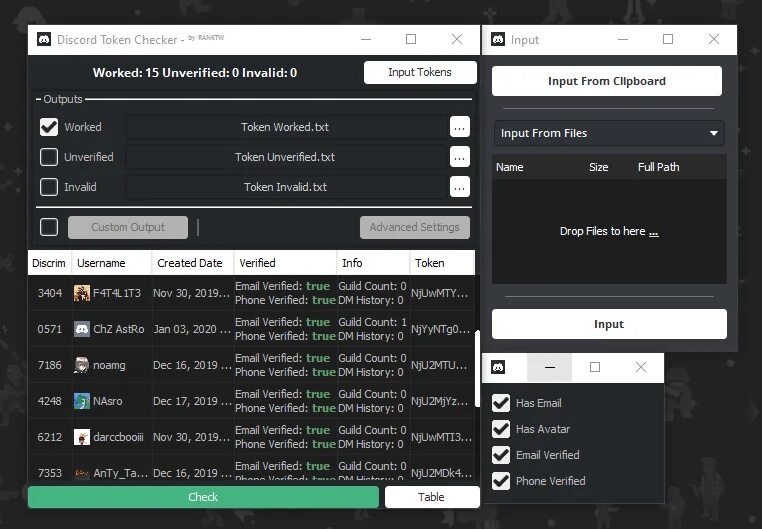
Task: Sort by Verified column header
Action: [x=285, y=263]
